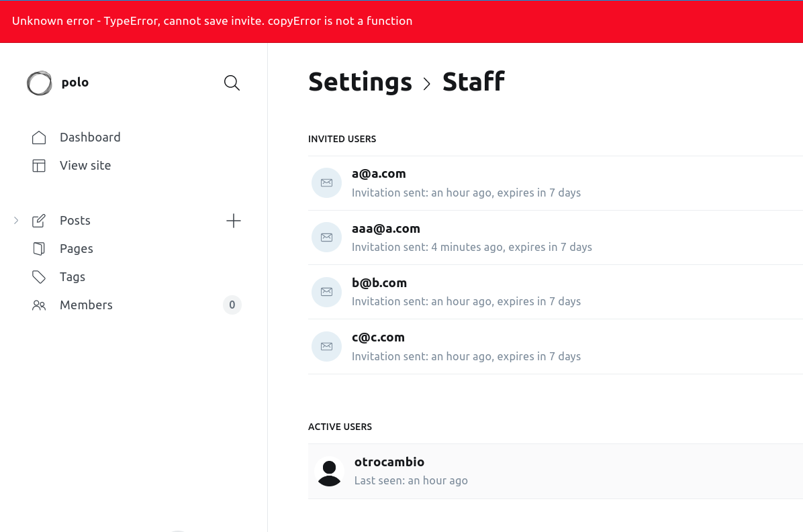This screenshot has width=803, height=532.
Task: Select the Pages book icon
Action: pyautogui.click(x=39, y=248)
